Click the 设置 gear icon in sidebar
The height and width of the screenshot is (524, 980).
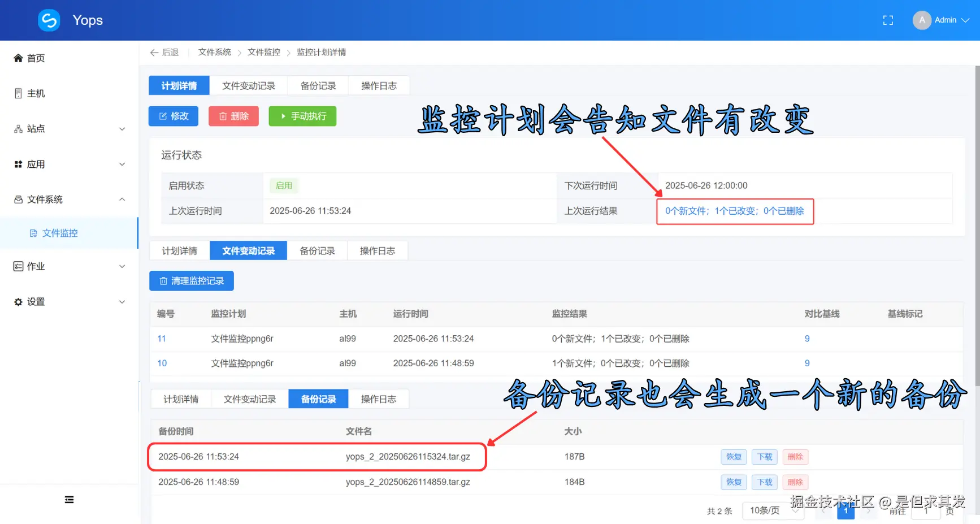point(17,301)
